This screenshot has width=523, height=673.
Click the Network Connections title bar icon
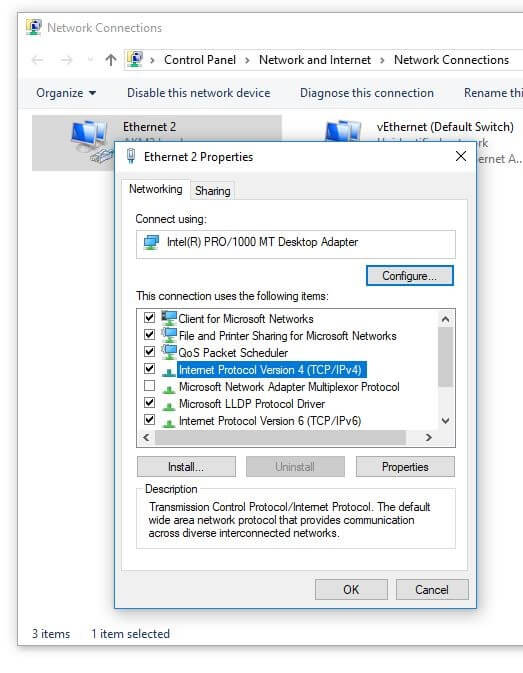[x=33, y=27]
